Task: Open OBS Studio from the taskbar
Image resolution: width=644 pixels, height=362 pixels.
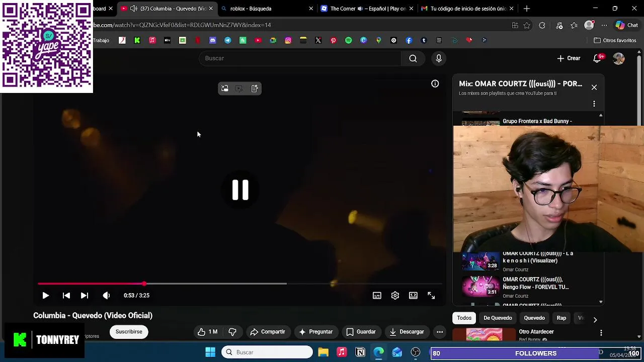Action: pyautogui.click(x=416, y=352)
